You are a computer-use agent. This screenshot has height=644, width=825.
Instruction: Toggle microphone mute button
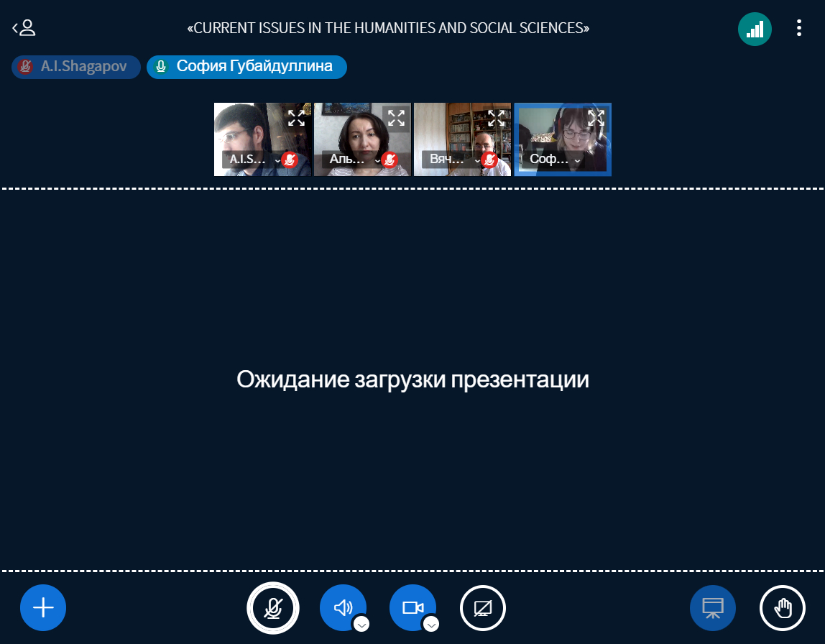pyautogui.click(x=272, y=607)
